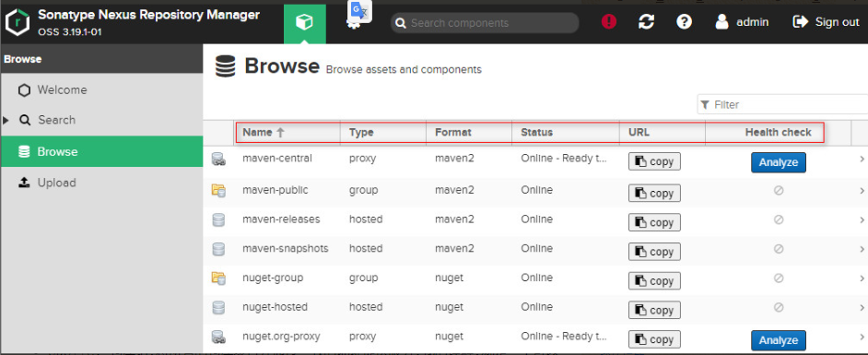Click Analyze for nuget.org-proxy

point(779,340)
